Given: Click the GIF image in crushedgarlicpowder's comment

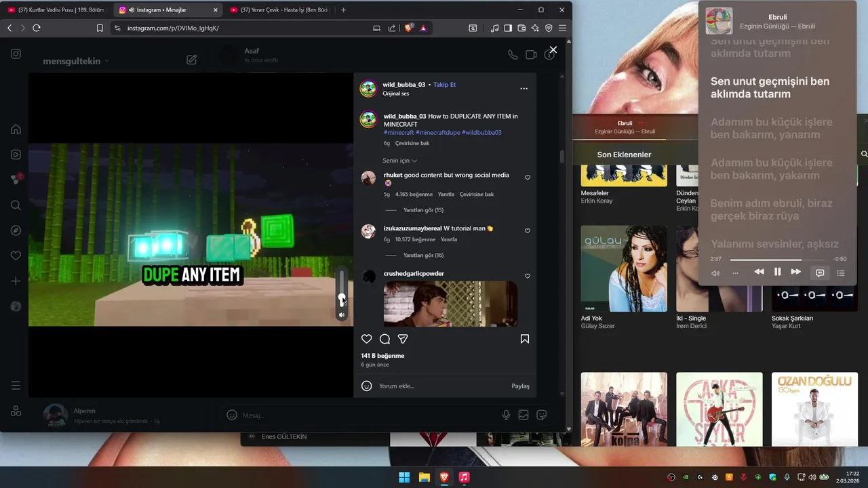Looking at the screenshot, I should [x=450, y=304].
